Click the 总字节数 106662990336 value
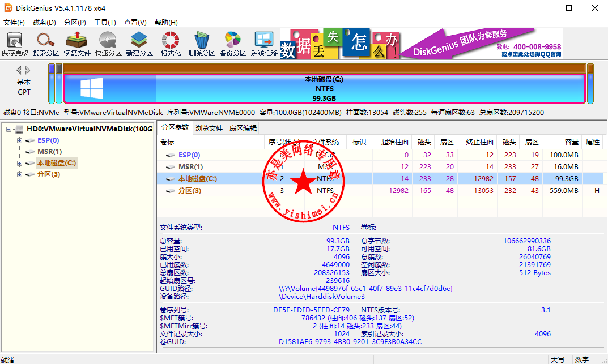Screen dimensions: 608x364 click(x=527, y=241)
